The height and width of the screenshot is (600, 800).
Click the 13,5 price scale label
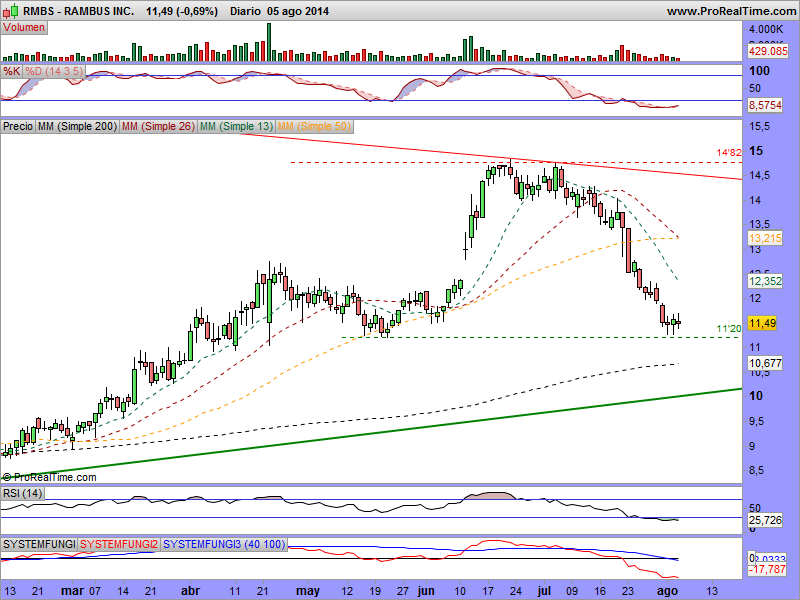pos(759,224)
